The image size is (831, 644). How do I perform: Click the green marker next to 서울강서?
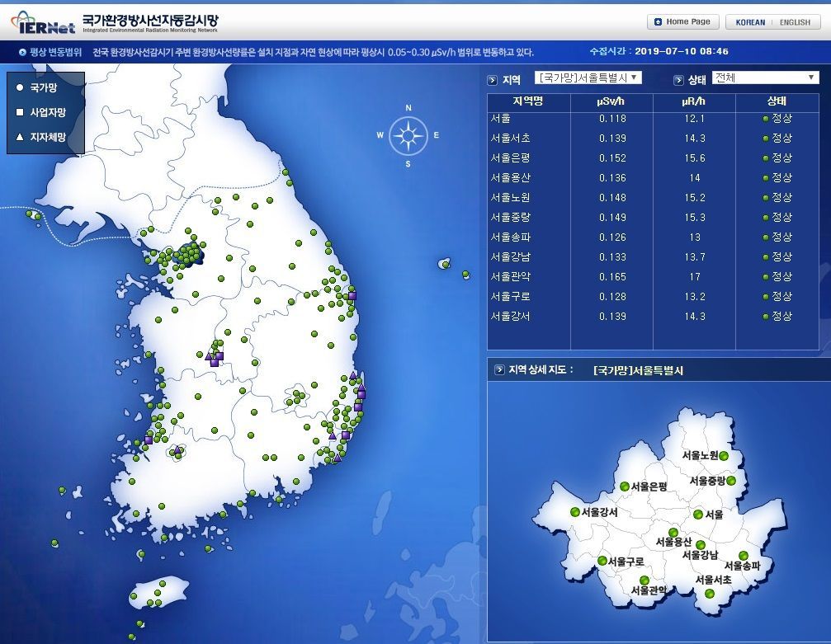[574, 512]
